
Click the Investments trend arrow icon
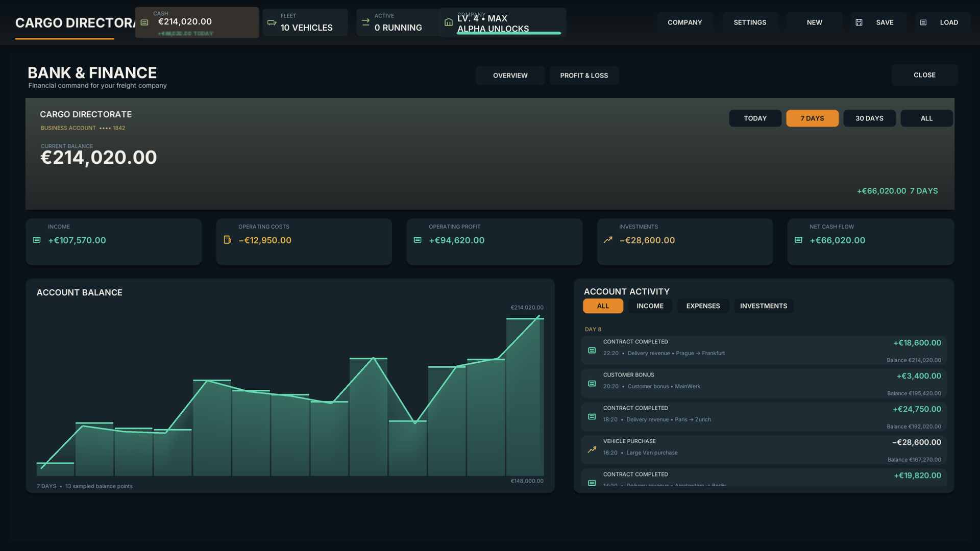608,240
